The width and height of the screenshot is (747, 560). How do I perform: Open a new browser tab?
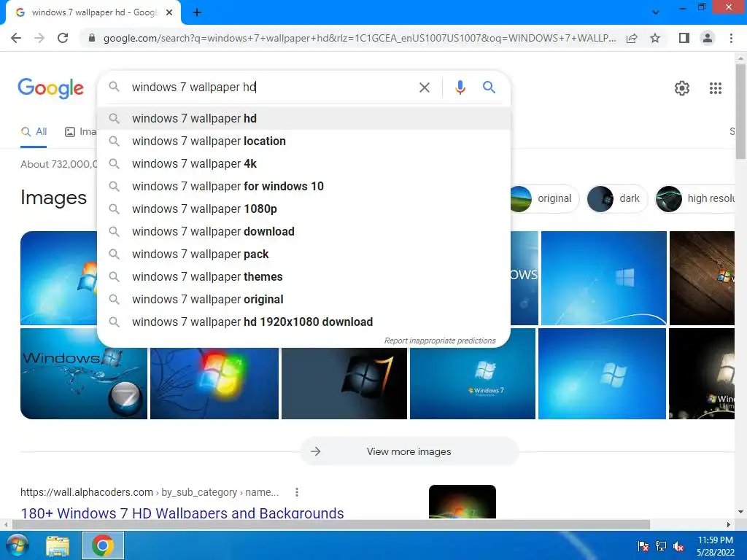(x=197, y=13)
